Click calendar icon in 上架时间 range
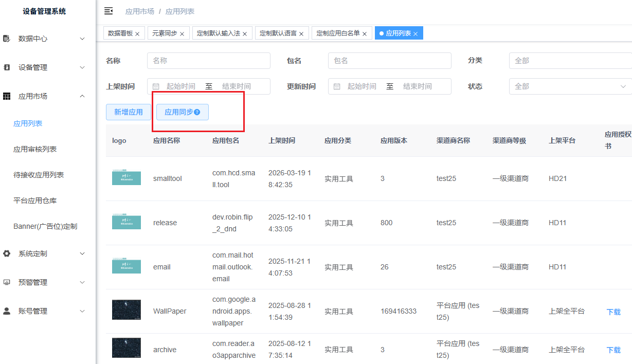Screen dimensions: 632x364 pos(156,86)
